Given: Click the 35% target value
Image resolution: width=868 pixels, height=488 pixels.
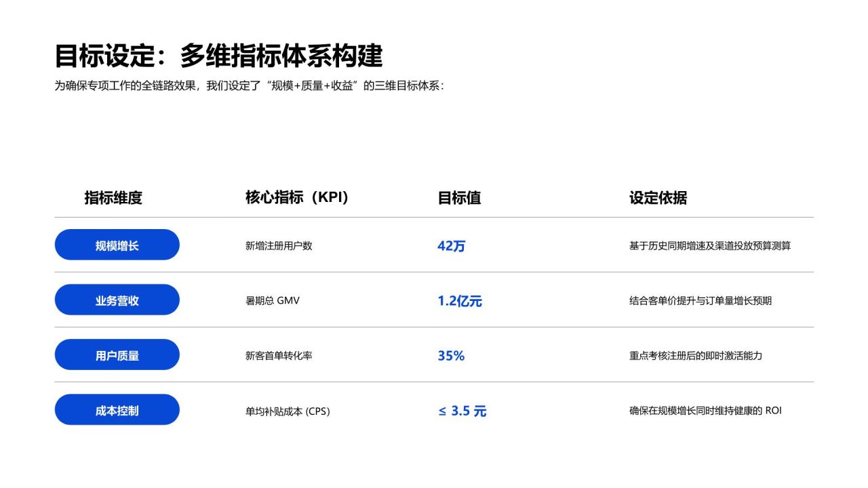Looking at the screenshot, I should (451, 355).
